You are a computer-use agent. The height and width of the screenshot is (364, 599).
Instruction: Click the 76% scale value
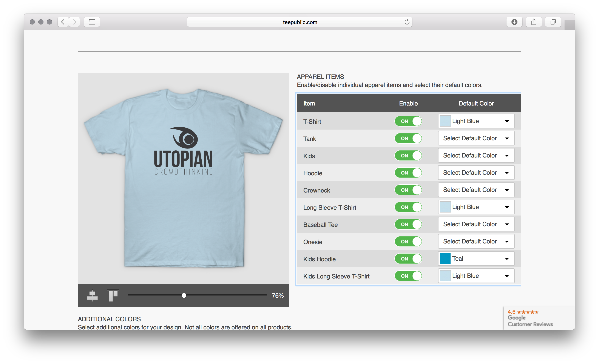click(x=278, y=295)
